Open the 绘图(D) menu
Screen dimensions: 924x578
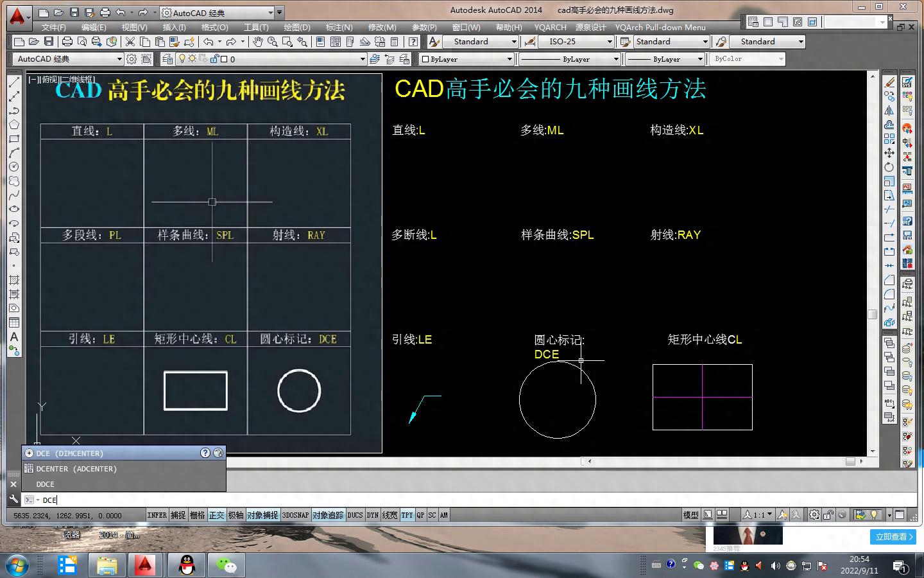296,28
